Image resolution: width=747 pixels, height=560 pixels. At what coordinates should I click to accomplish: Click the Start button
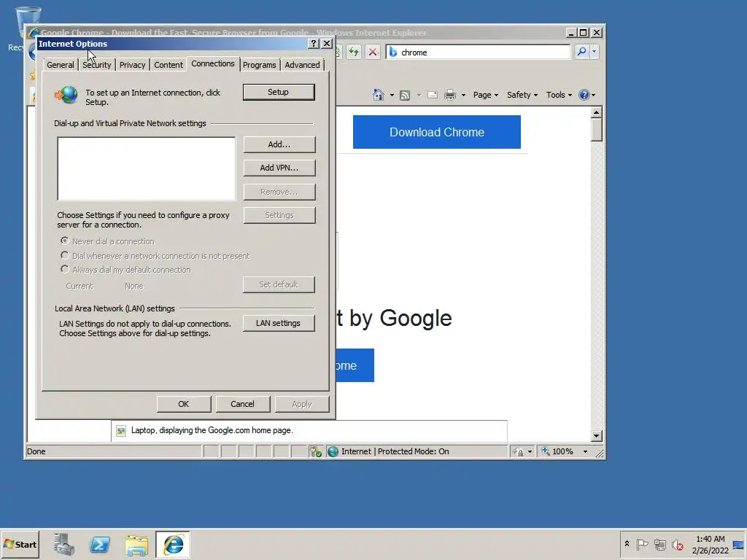point(20,544)
